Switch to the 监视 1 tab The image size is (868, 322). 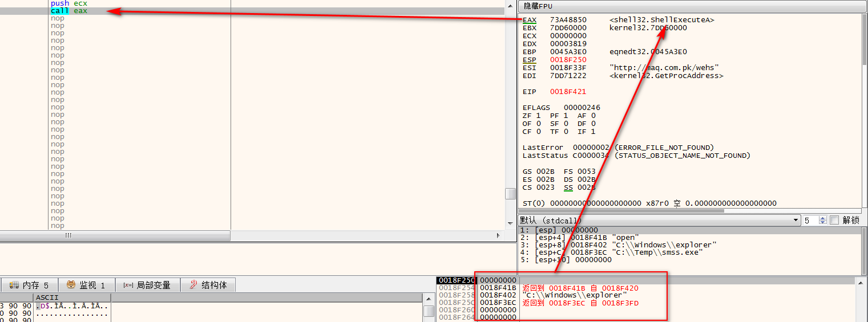(x=86, y=285)
